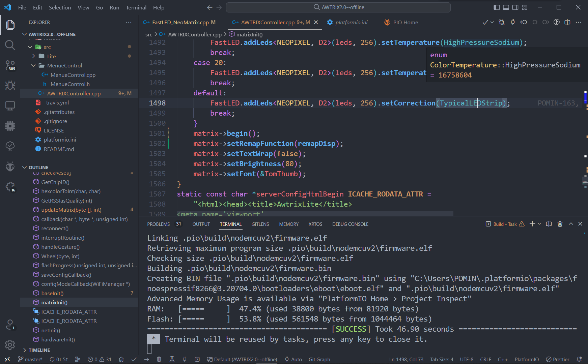Click the CRLF line ending in status bar
Screen dimensions: 588x364
pyautogui.click(x=485, y=359)
